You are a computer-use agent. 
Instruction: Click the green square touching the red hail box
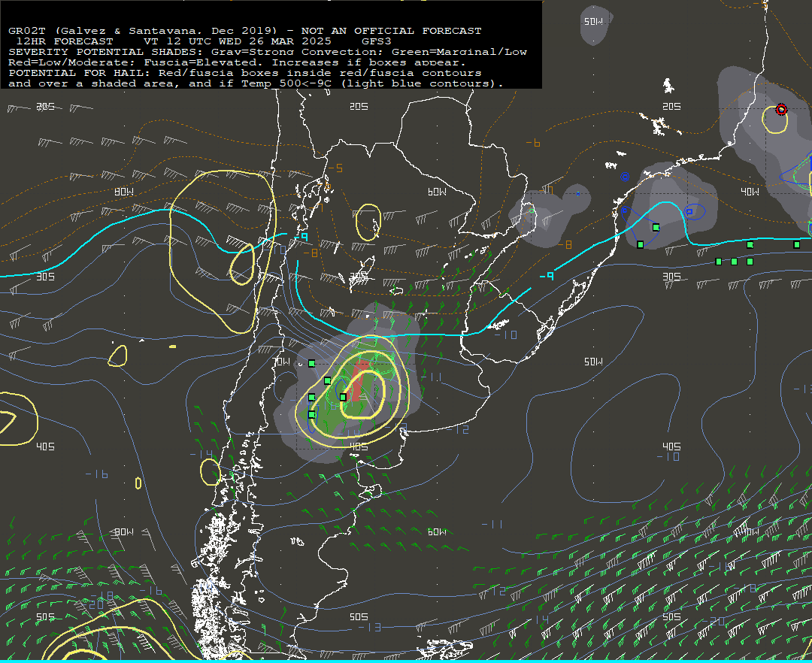pyautogui.click(x=343, y=397)
